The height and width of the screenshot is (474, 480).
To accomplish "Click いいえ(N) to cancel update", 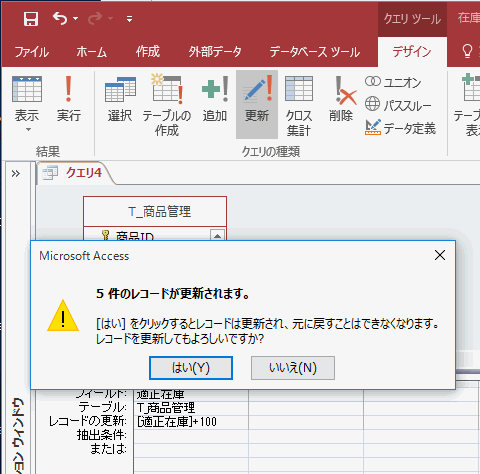I will 293,368.
